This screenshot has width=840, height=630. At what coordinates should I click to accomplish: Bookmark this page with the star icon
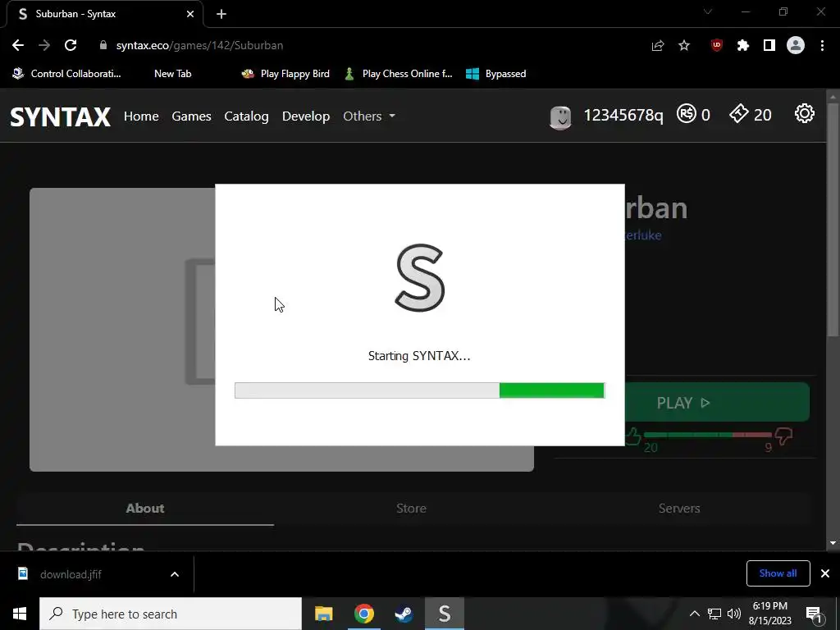coord(684,46)
